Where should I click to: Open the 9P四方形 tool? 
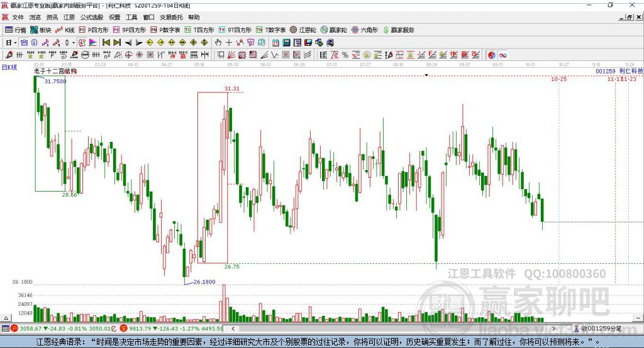tap(130, 30)
